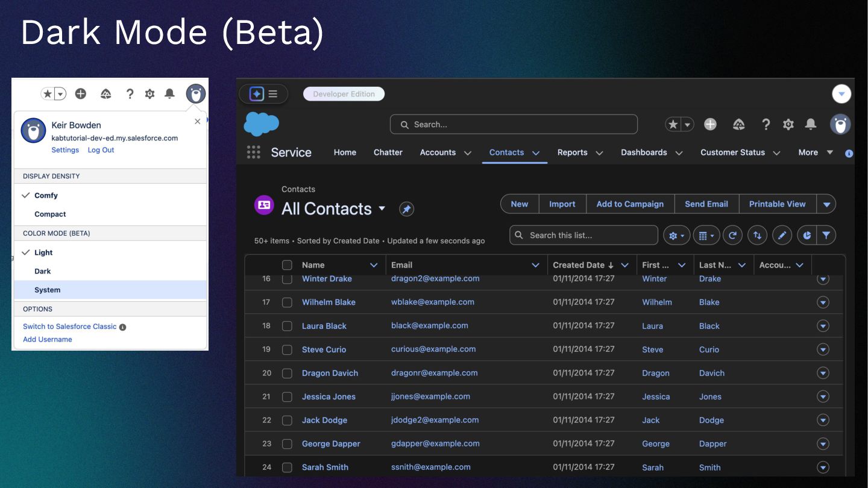Check the Laura Black row checkbox
The height and width of the screenshot is (488, 868).
(x=287, y=326)
